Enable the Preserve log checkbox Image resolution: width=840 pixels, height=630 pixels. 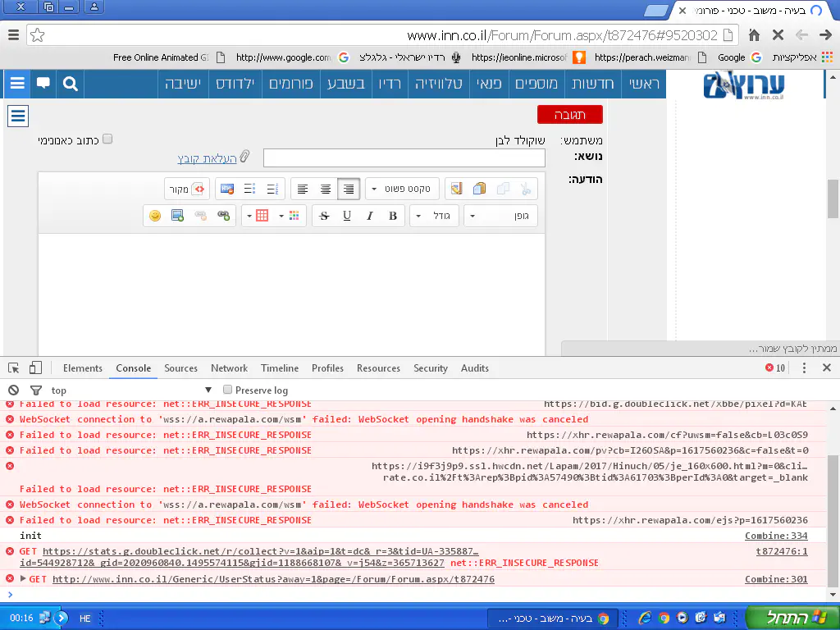[228, 390]
